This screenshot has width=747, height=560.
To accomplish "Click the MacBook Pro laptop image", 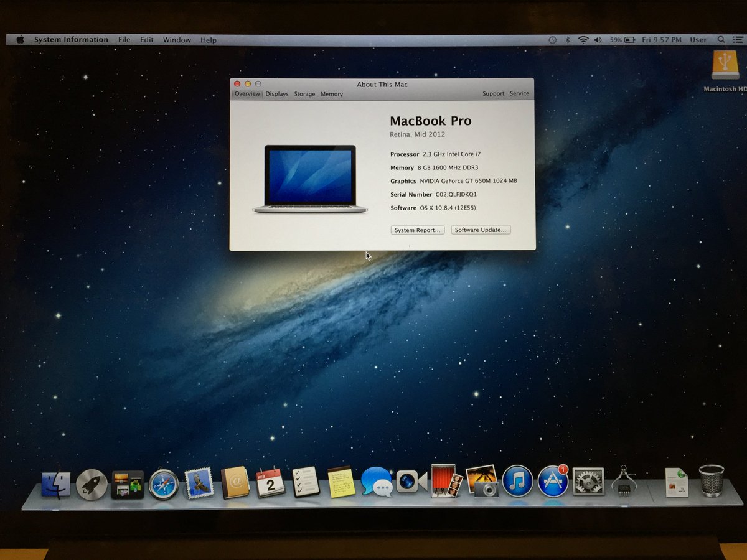I will [x=310, y=179].
